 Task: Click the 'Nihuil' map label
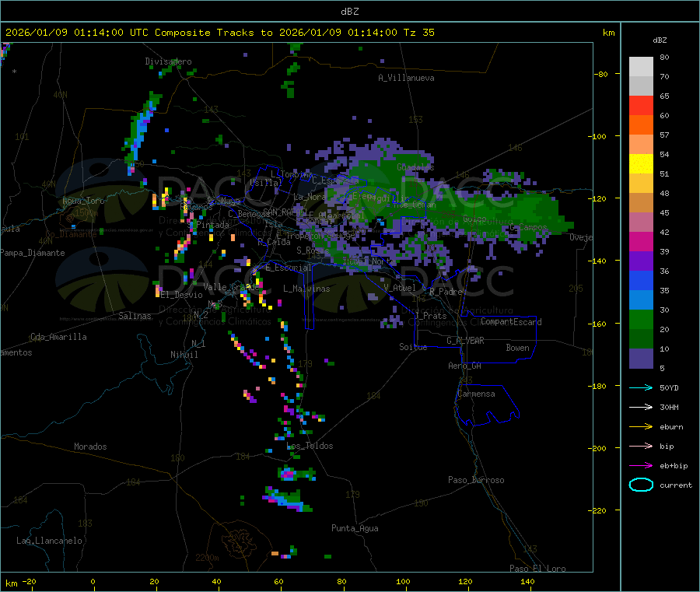pos(184,355)
